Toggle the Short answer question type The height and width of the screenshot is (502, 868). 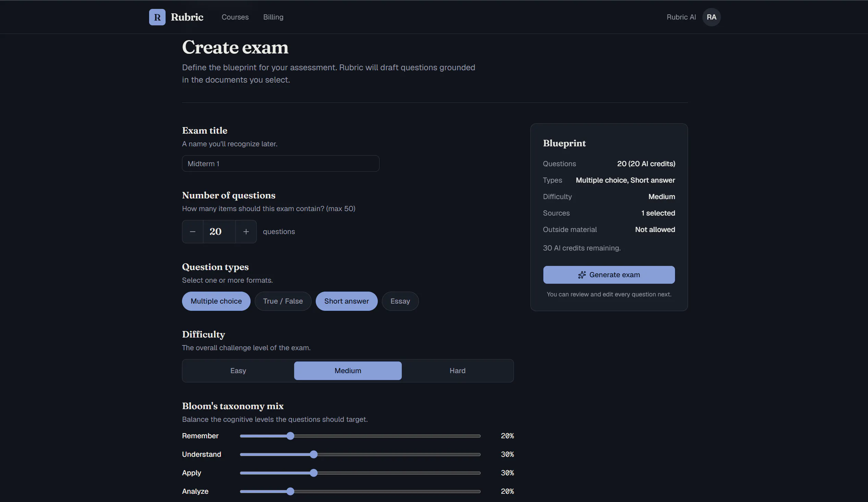click(x=347, y=301)
